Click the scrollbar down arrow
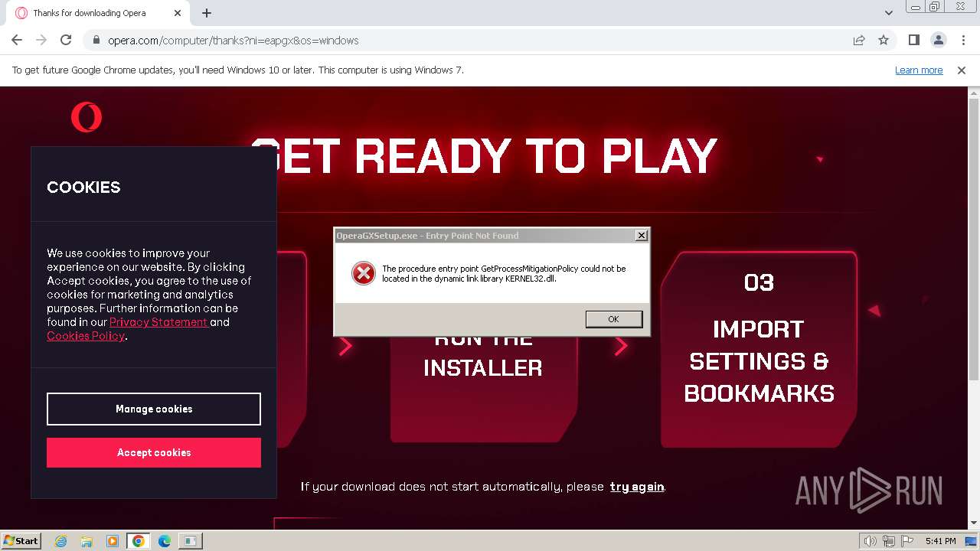The image size is (980, 551). point(973,523)
